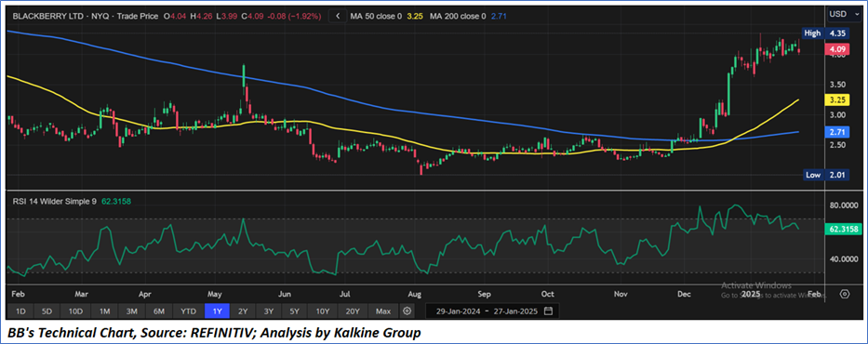Open the USD currency dropdown

click(x=843, y=14)
